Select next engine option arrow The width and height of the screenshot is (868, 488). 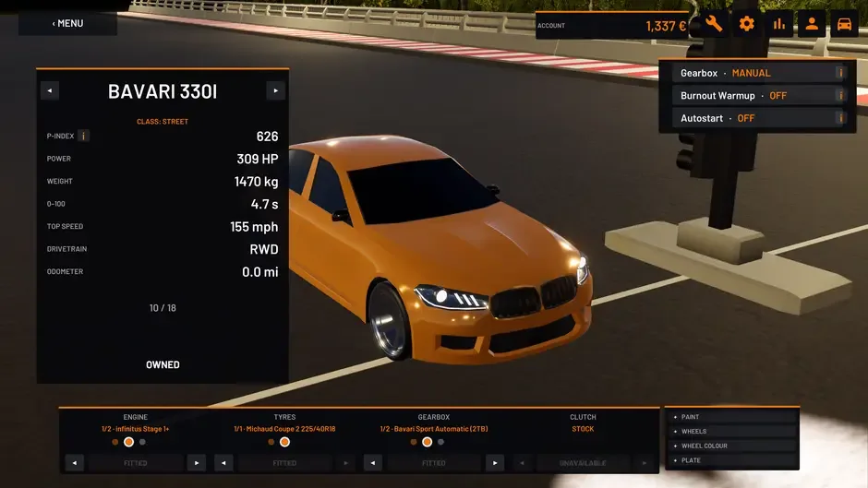click(197, 463)
